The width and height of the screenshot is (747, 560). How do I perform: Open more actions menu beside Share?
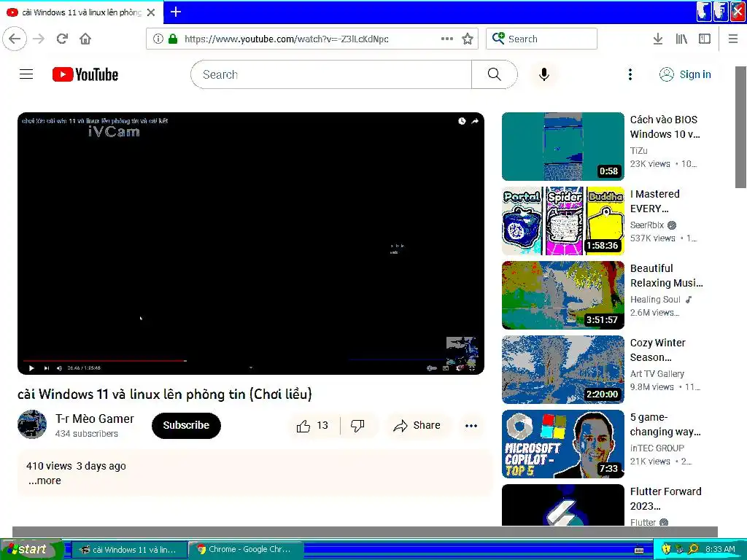[471, 426]
